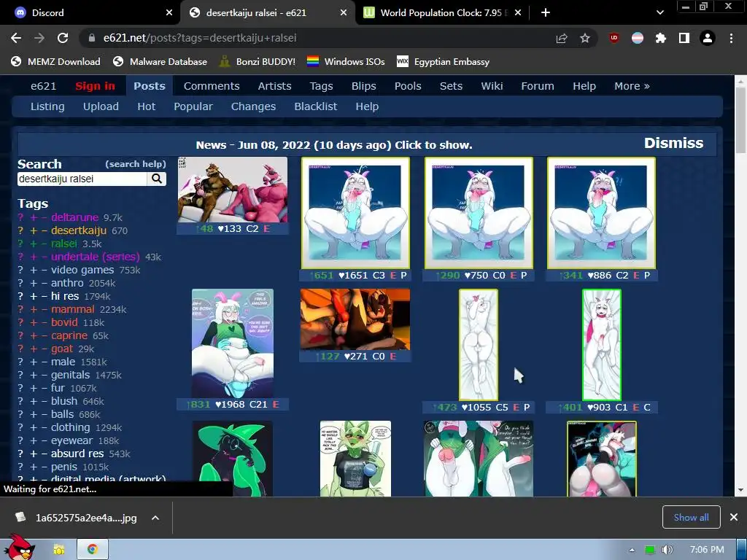
Task: Click the green battery tray icon
Action: click(649, 550)
